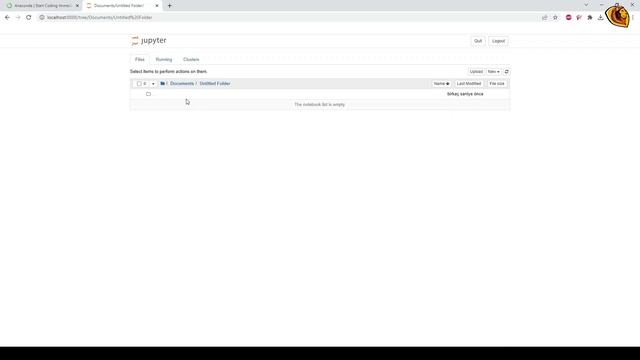640x360 pixels.
Task: Refresh the notebook list
Action: [506, 71]
